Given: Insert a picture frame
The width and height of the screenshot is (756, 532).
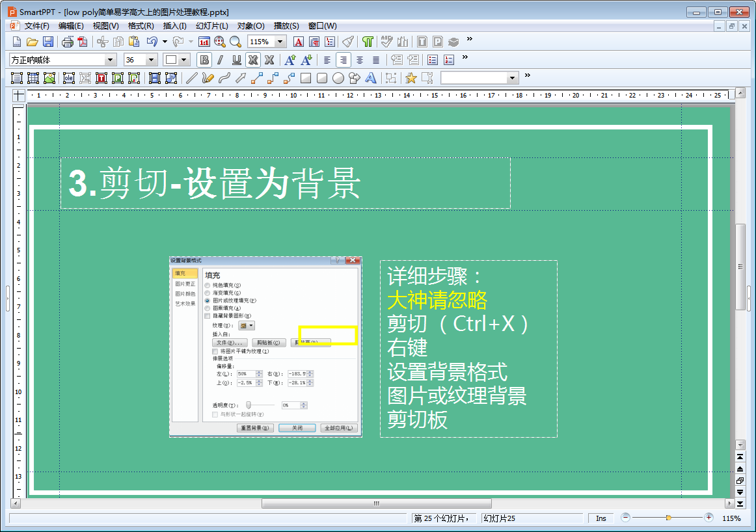Looking at the screenshot, I should 49,77.
